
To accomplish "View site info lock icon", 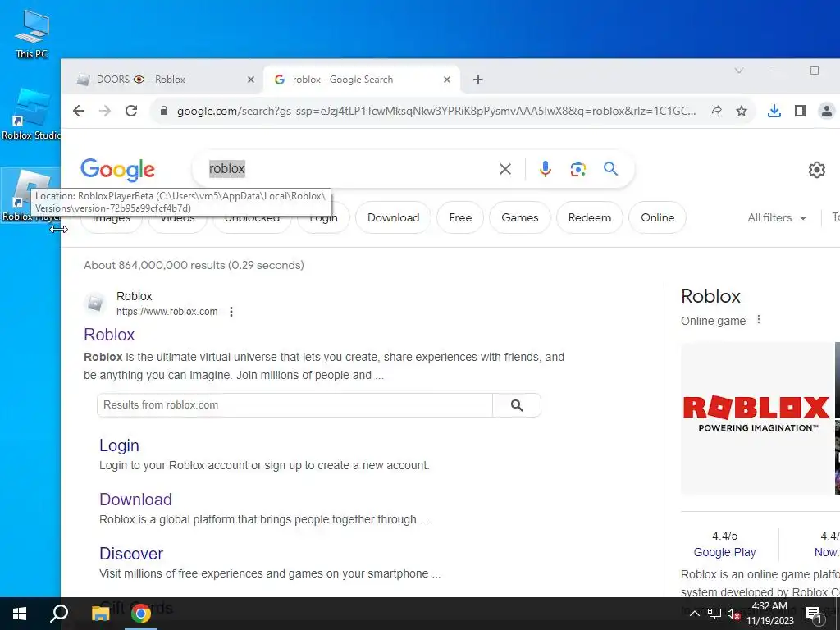I will (164, 111).
